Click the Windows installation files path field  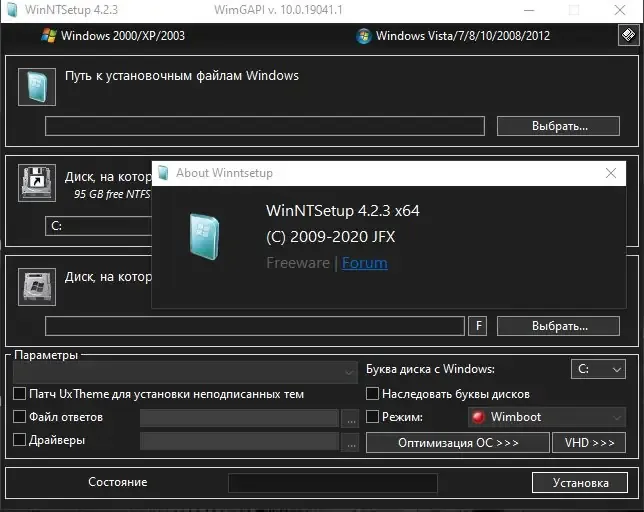click(x=264, y=126)
